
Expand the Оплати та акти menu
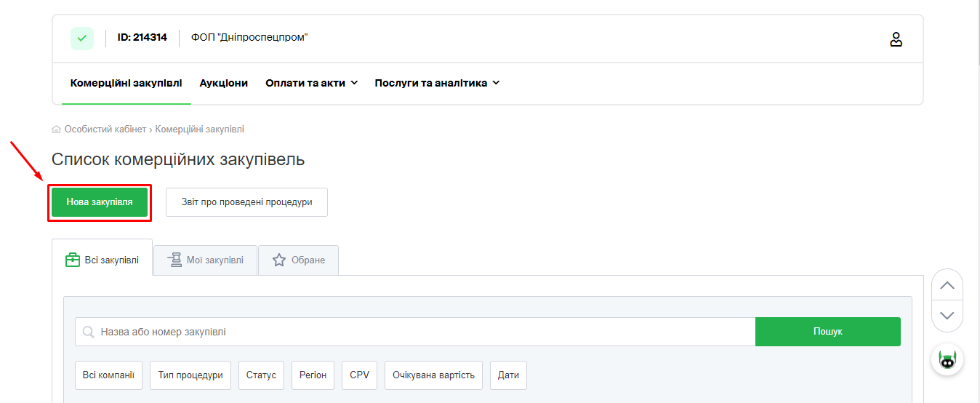[x=311, y=83]
